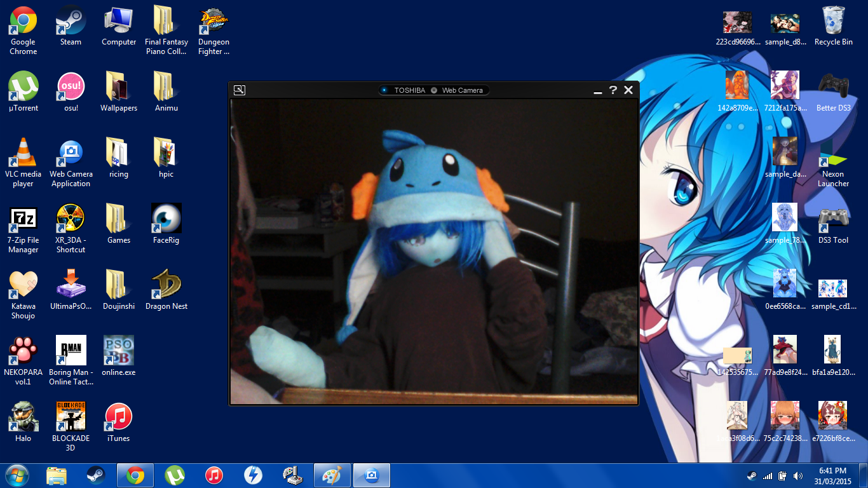Select the Web Camera radio option
The width and height of the screenshot is (868, 488).
[x=434, y=90]
